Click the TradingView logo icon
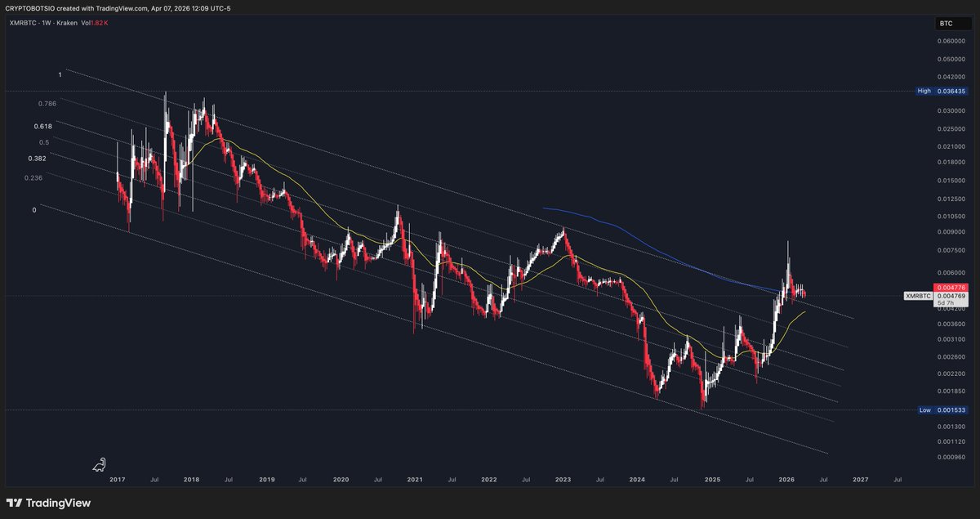Screen dimensions: 980x519 [x=15, y=503]
